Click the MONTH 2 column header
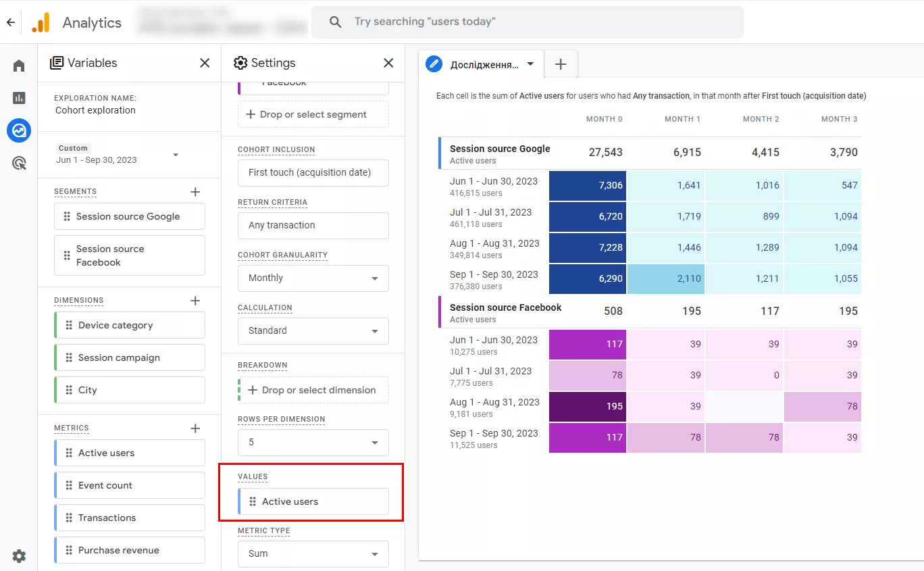 (761, 119)
